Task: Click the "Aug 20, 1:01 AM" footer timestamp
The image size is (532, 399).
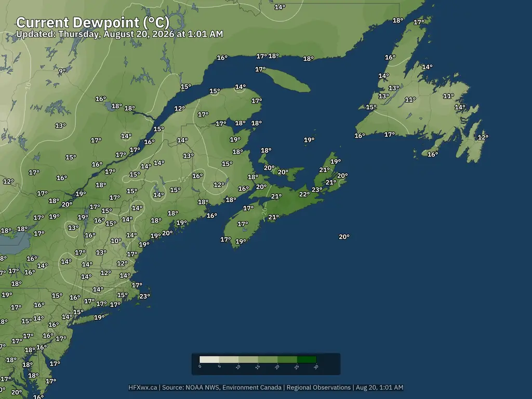Action: pyautogui.click(x=380, y=387)
